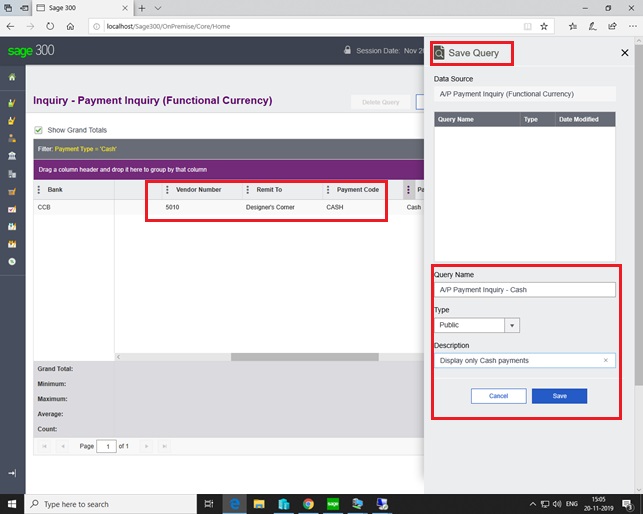Open Task View on taskbar
The width and height of the screenshot is (643, 514).
(209, 504)
